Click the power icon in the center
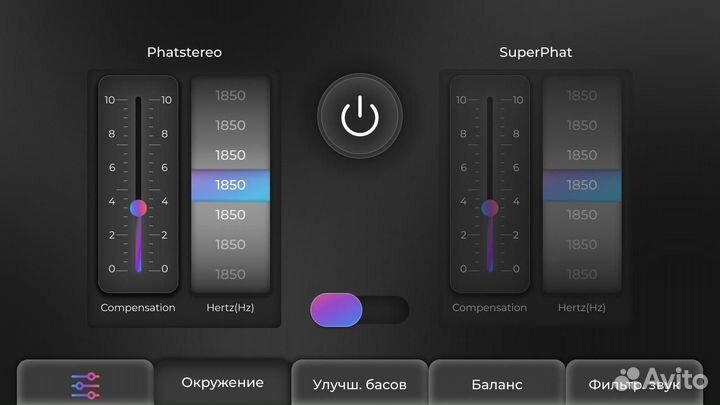This screenshot has height=405, width=720. coord(360,116)
